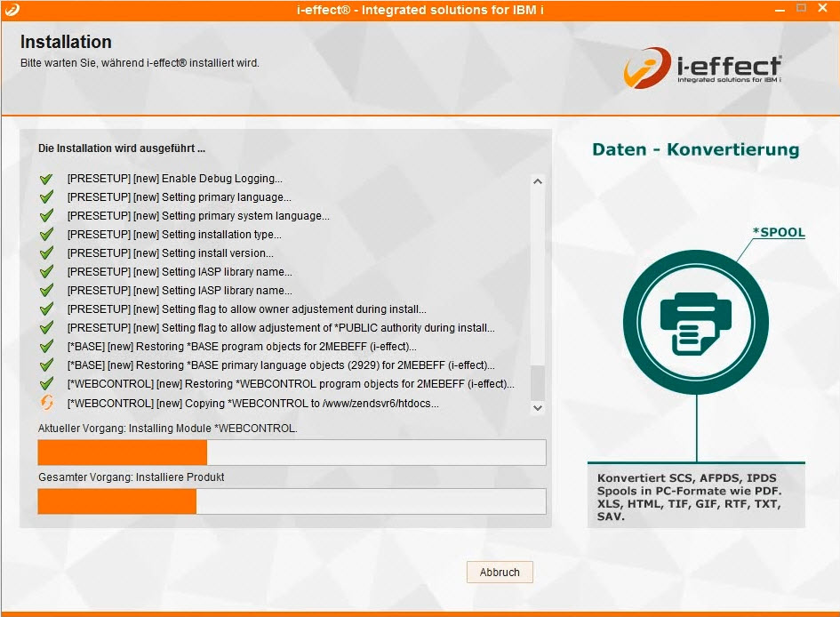This screenshot has width=840, height=617.
Task: Click the *SPOOL label link
Action: pos(779,233)
